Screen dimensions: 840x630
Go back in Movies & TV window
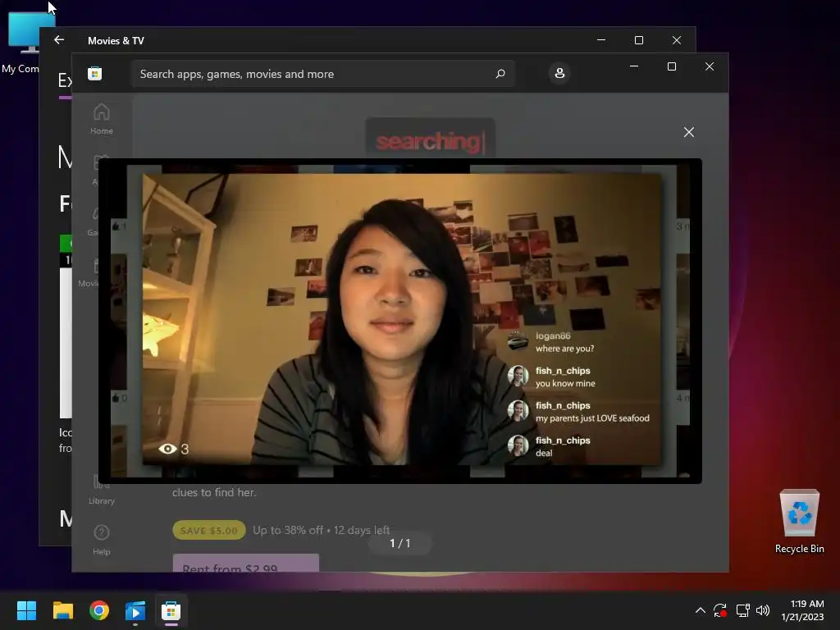(59, 40)
